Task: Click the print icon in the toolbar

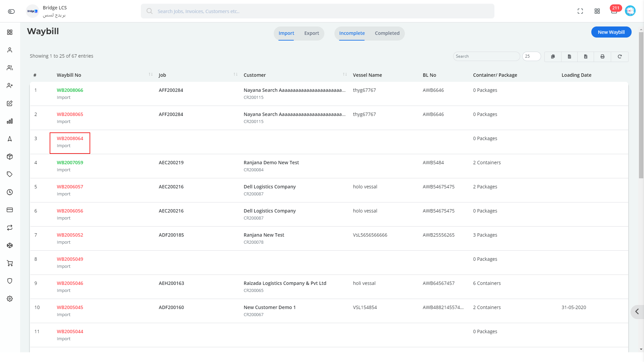Action: (602, 56)
